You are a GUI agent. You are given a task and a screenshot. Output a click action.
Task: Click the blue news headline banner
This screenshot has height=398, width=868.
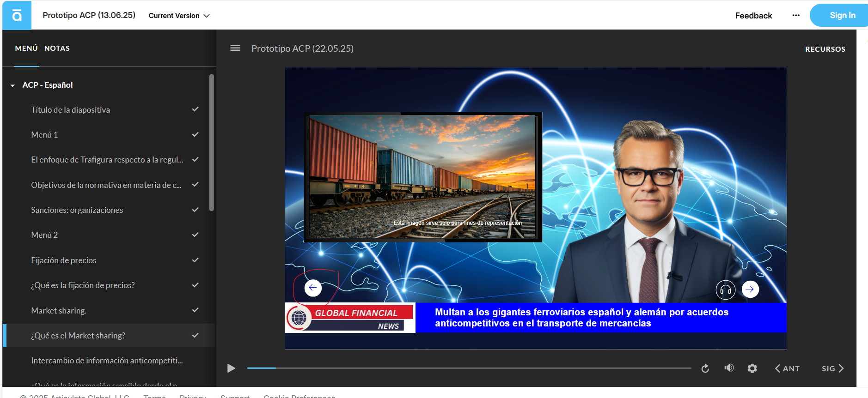click(x=601, y=318)
